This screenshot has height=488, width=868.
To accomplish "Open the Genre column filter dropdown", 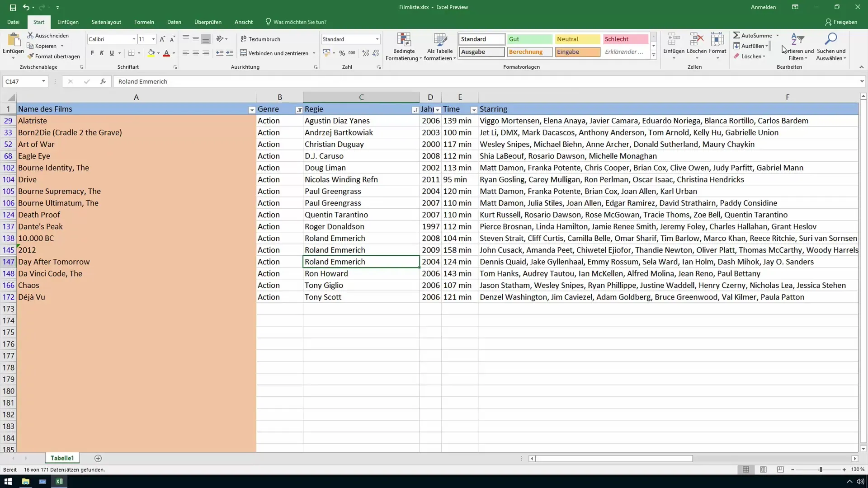I will pyautogui.click(x=299, y=110).
